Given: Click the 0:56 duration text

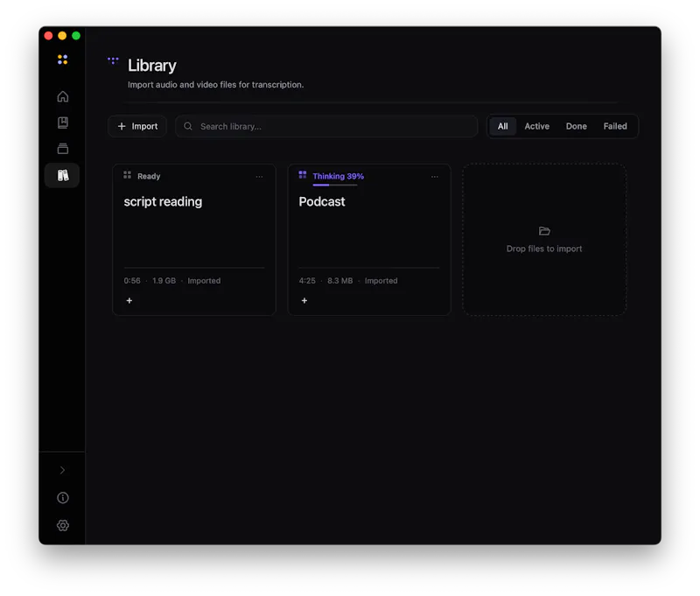Looking at the screenshot, I should pyautogui.click(x=132, y=281).
